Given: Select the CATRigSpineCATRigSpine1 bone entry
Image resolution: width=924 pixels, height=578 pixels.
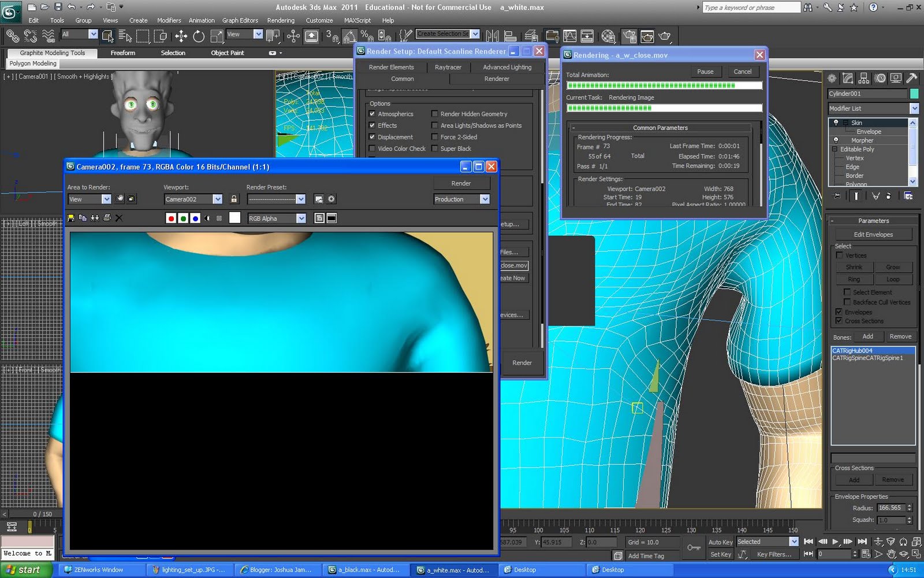Looking at the screenshot, I should 873,358.
